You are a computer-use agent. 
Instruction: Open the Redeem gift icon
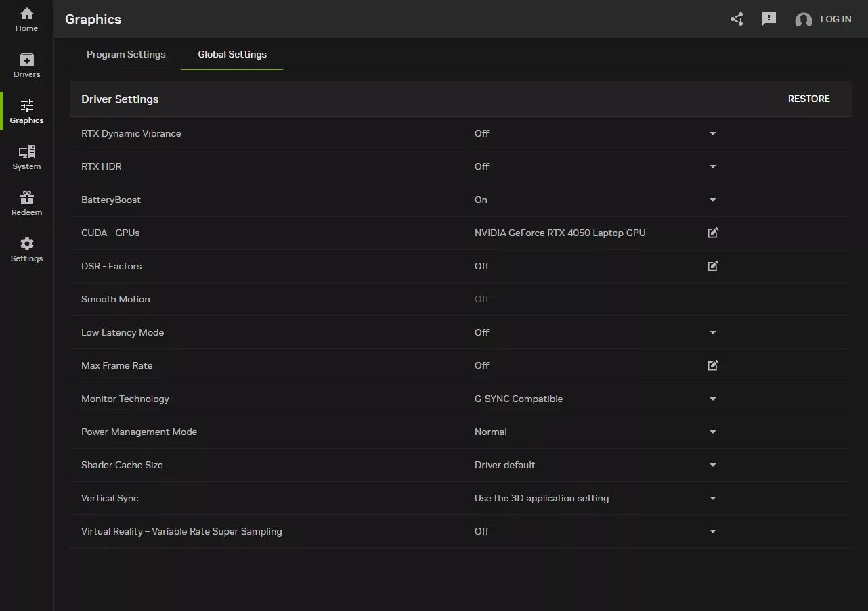[26, 204]
